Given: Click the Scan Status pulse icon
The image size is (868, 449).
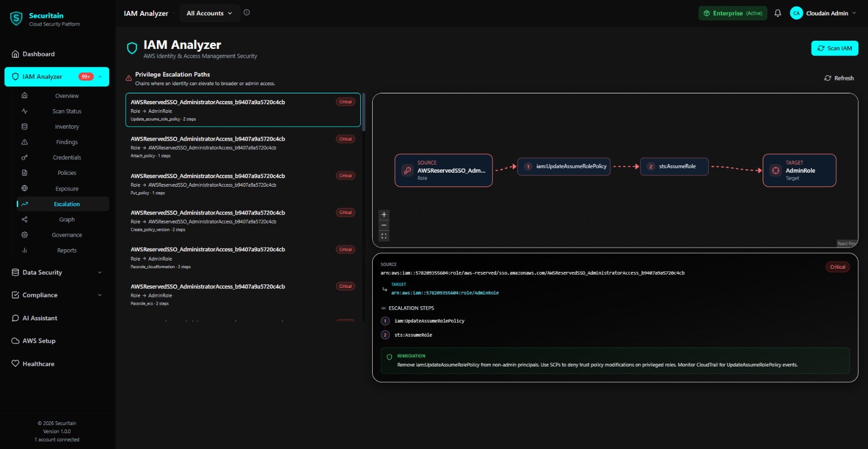Looking at the screenshot, I should (x=24, y=111).
